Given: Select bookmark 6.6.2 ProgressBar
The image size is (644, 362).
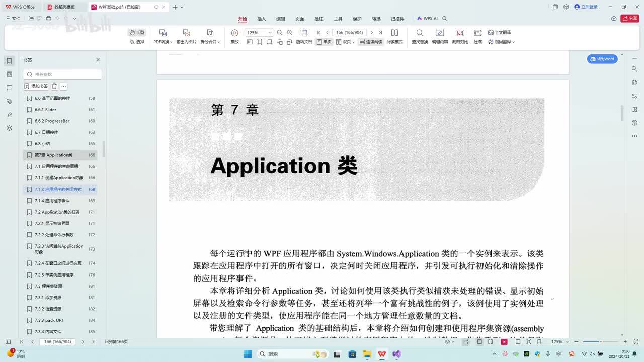Looking at the screenshot, I should point(60,121).
